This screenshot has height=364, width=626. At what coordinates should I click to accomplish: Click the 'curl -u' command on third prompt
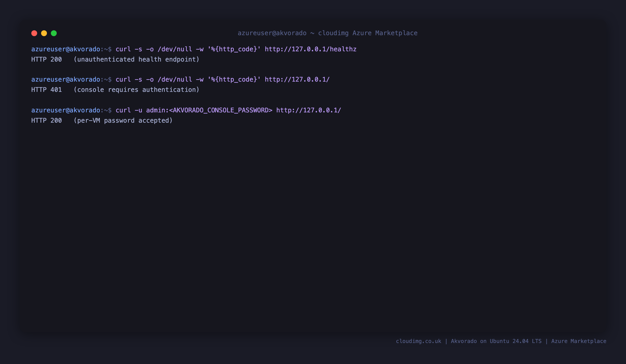click(x=129, y=110)
